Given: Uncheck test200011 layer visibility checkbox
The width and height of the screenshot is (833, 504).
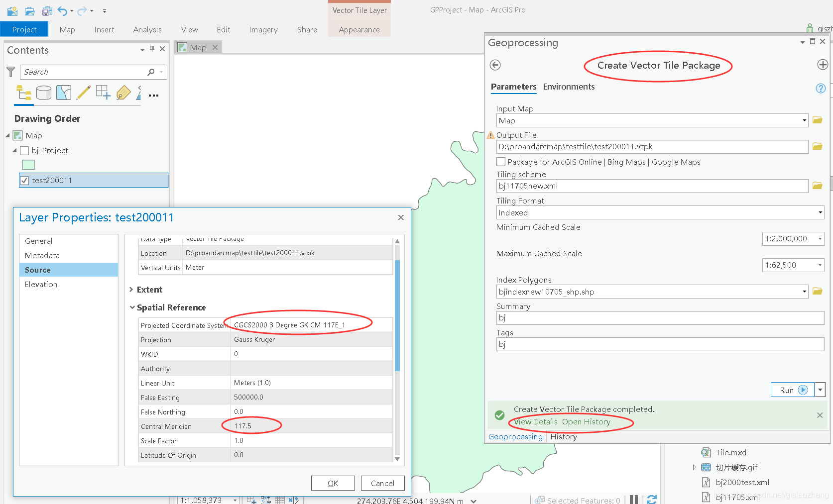Looking at the screenshot, I should pos(24,180).
